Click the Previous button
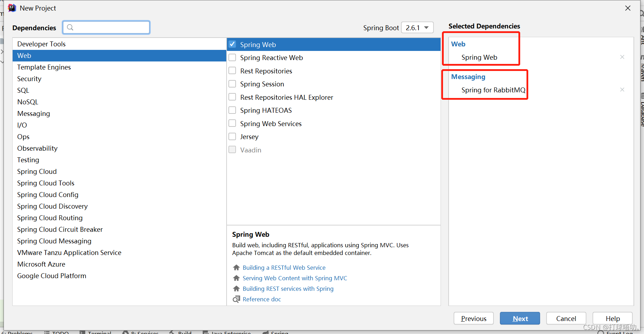This screenshot has width=644, height=334. [474, 319]
